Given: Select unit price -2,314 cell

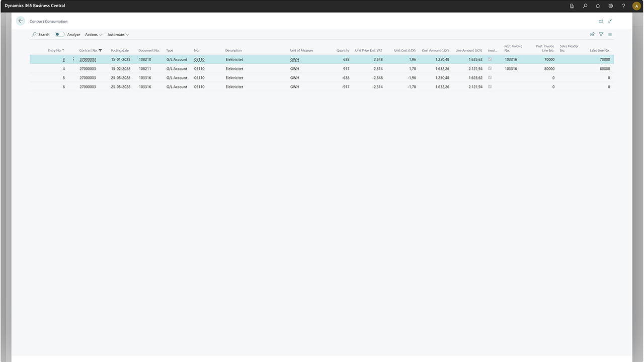Looking at the screenshot, I should click(x=377, y=86).
